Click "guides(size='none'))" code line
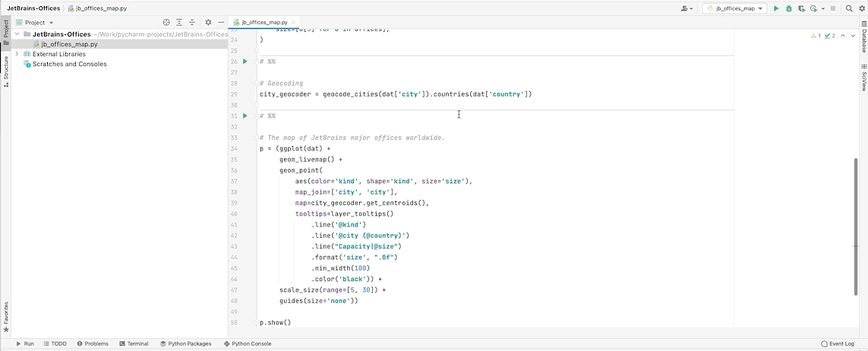868x351 pixels. (x=319, y=301)
